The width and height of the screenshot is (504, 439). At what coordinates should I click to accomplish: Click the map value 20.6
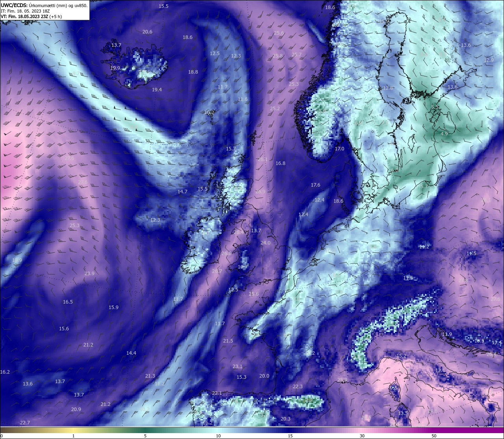point(147,32)
